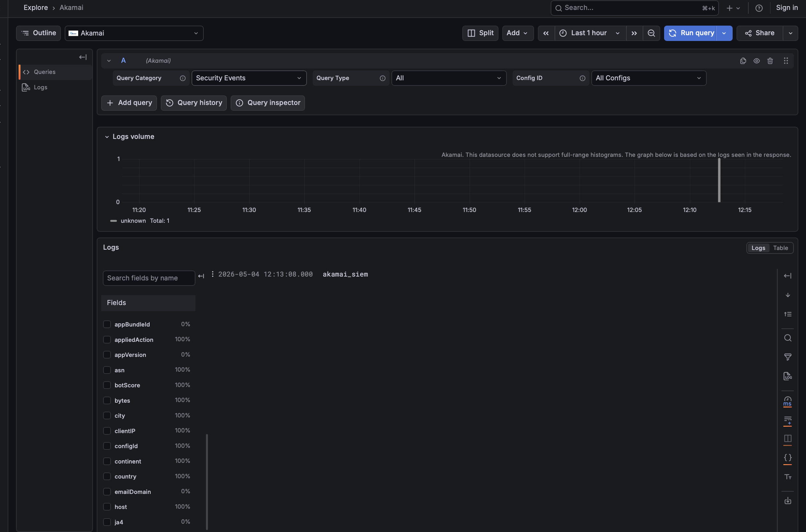The height and width of the screenshot is (532, 806).
Task: Check the appBundleId field
Action: coord(107,324)
